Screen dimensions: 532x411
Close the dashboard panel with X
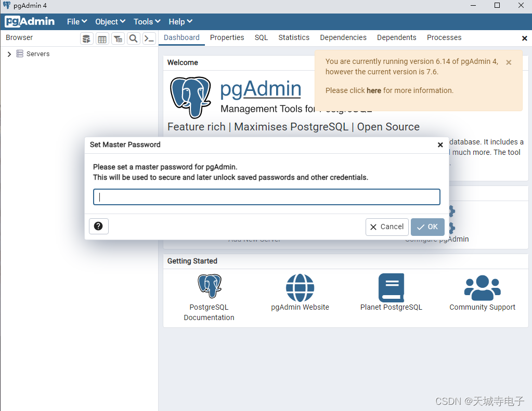[524, 38]
